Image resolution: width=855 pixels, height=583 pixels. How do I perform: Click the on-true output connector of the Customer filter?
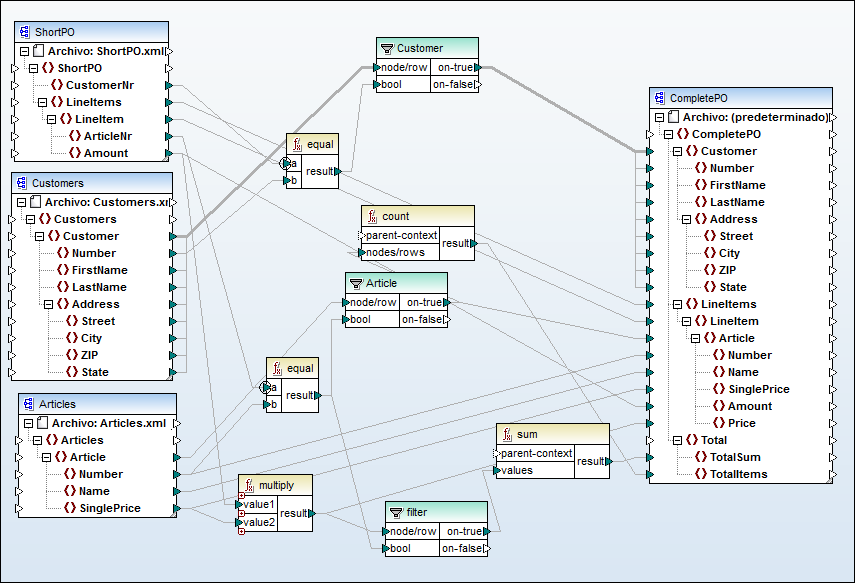point(477,66)
